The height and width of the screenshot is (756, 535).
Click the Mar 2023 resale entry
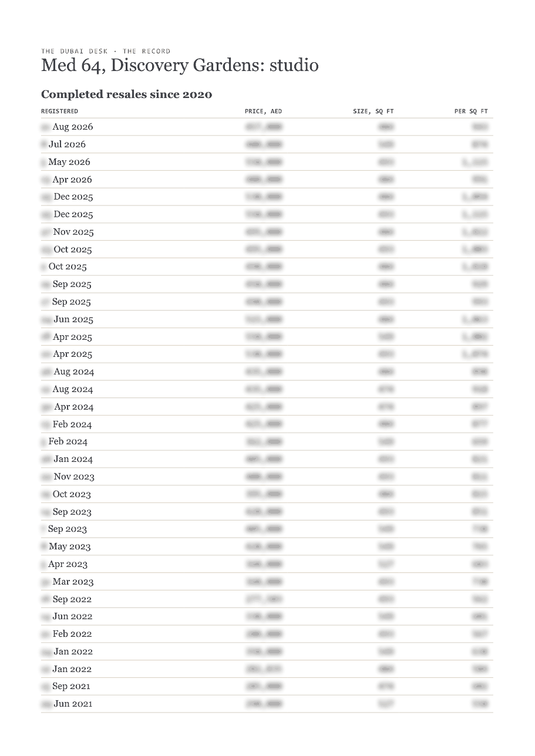pos(267,582)
